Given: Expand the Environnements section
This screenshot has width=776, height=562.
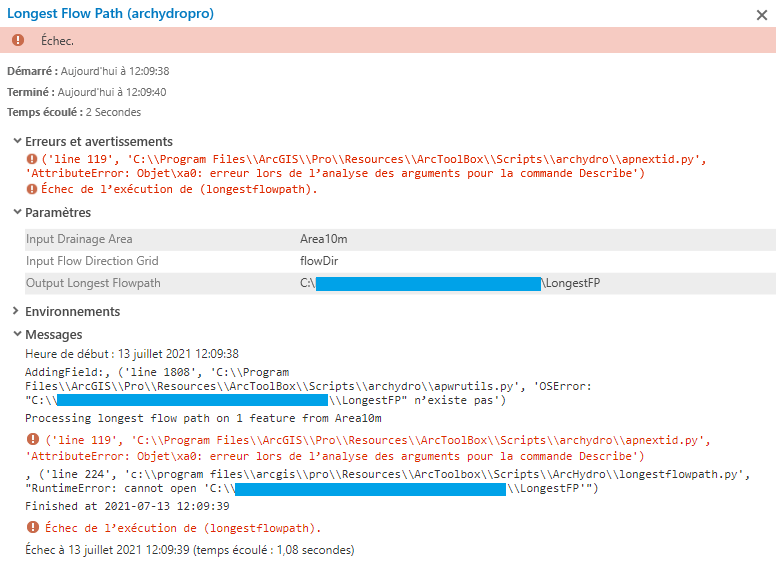Looking at the screenshot, I should coord(16,311).
